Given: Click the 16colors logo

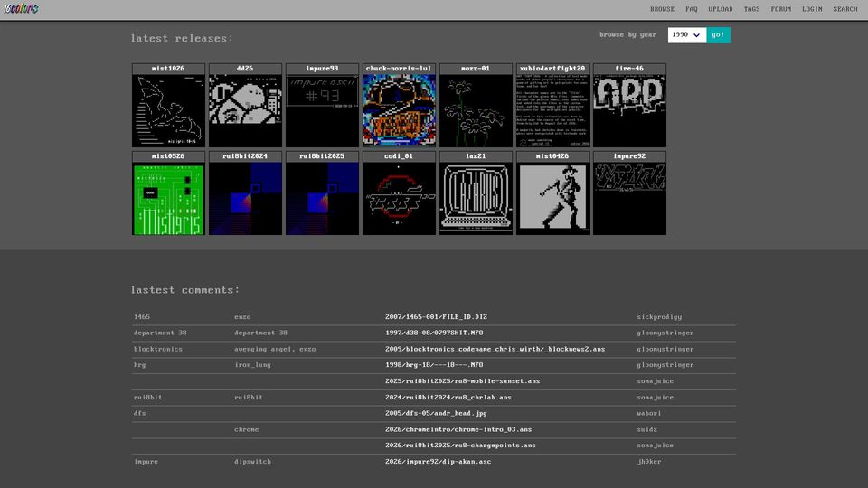Looking at the screenshot, I should click(21, 8).
